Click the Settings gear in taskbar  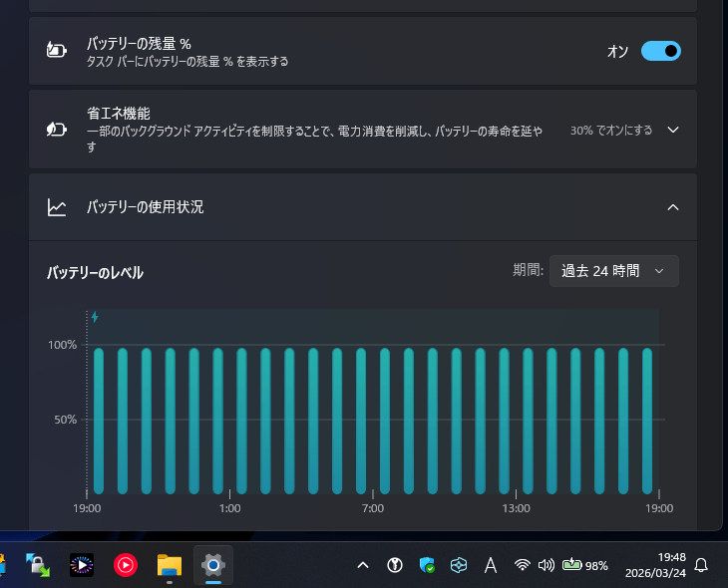212,566
